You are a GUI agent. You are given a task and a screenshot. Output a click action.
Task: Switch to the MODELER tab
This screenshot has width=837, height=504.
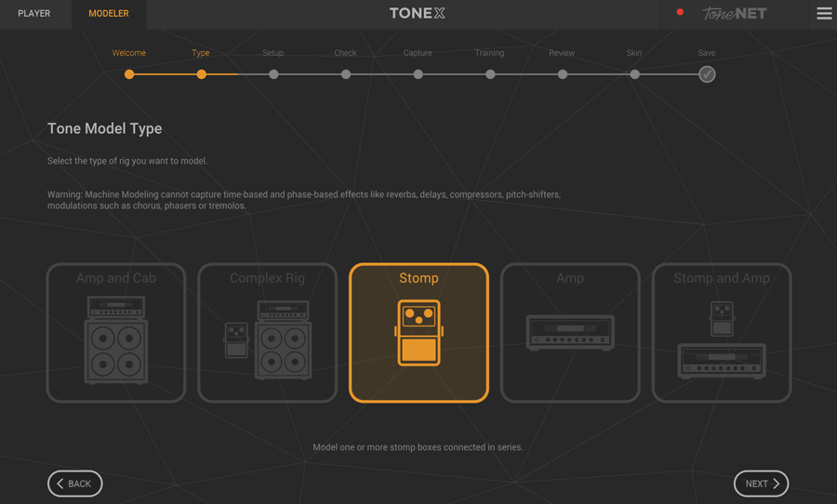click(109, 13)
